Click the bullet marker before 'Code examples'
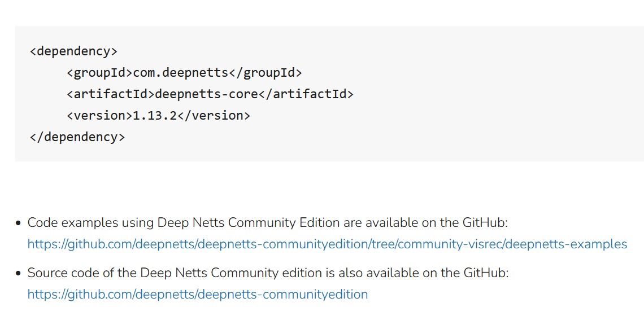644x320 pixels. point(18,223)
